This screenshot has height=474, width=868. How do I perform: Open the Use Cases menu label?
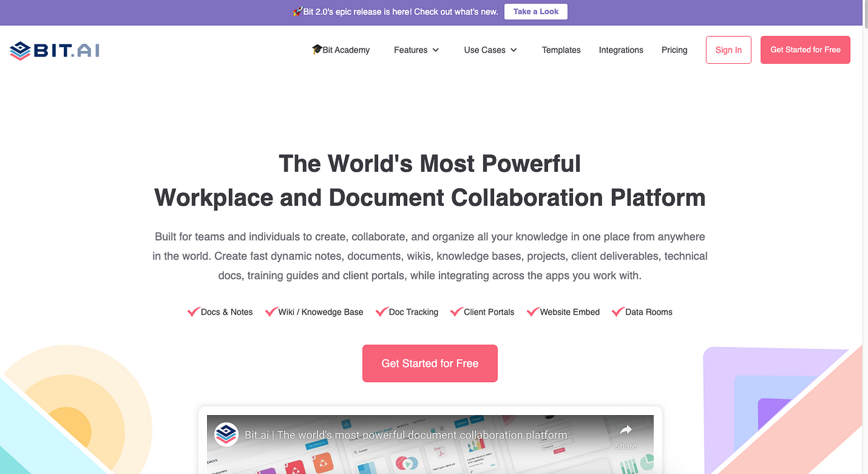click(x=485, y=50)
